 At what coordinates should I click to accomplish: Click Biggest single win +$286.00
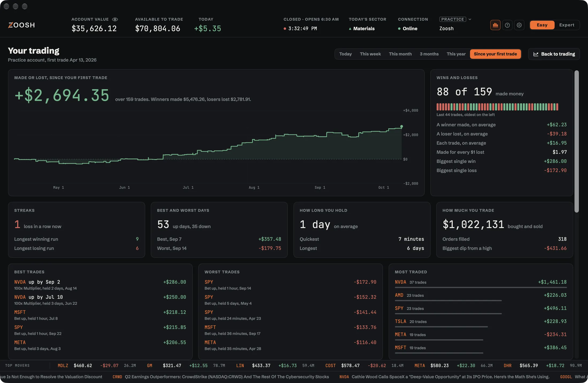501,161
